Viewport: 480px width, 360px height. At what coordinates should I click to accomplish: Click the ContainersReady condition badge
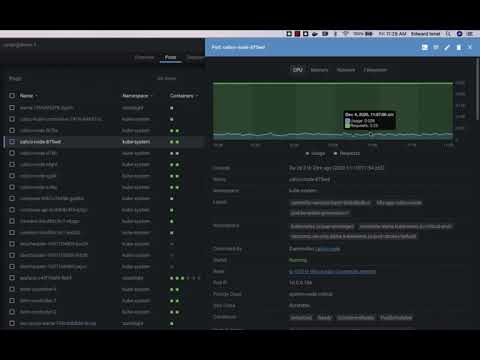(356, 318)
